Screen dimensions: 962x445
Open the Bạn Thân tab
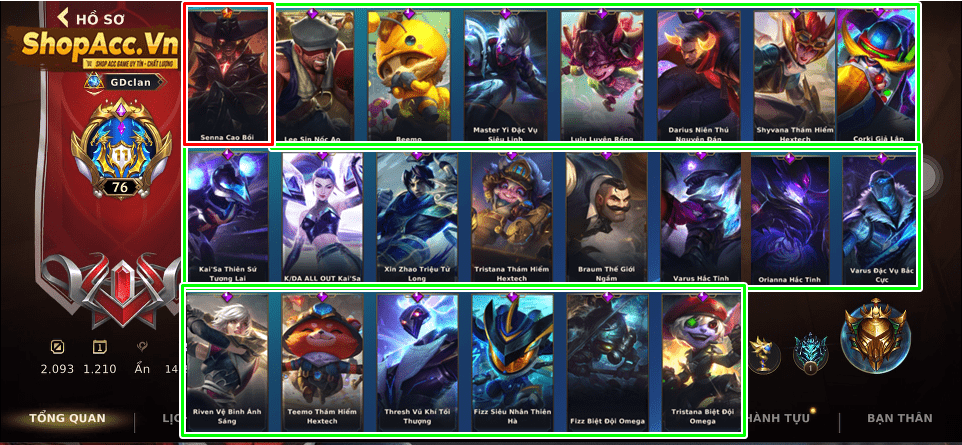(x=899, y=419)
